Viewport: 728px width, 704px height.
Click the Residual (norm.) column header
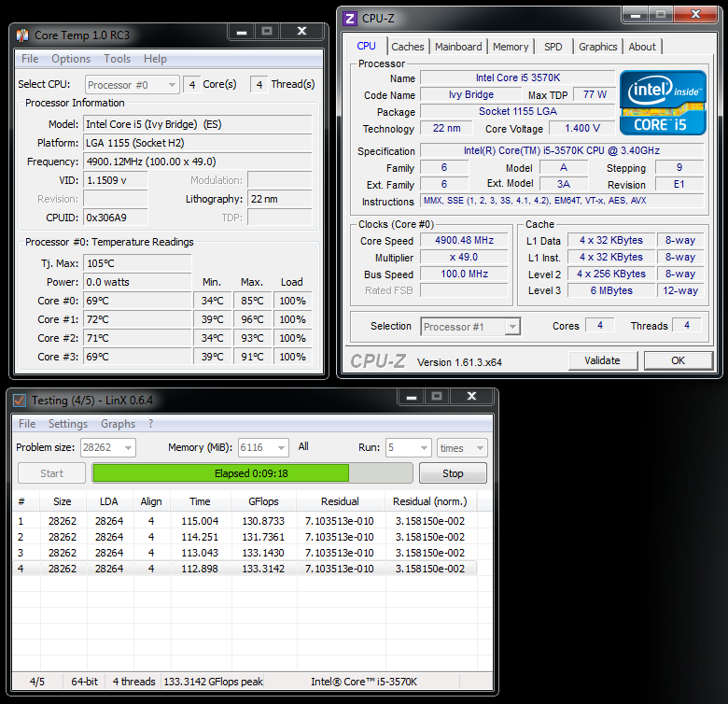point(430,501)
